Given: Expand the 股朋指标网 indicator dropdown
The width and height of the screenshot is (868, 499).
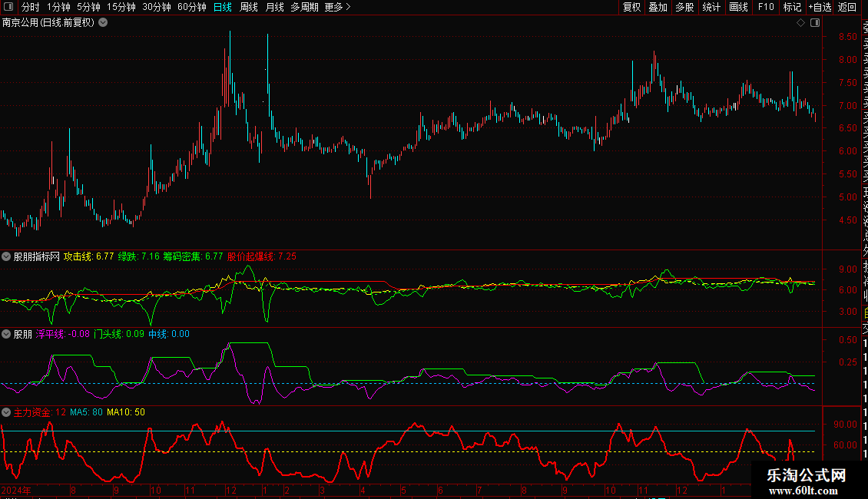Looking at the screenshot, I should [x=6, y=256].
